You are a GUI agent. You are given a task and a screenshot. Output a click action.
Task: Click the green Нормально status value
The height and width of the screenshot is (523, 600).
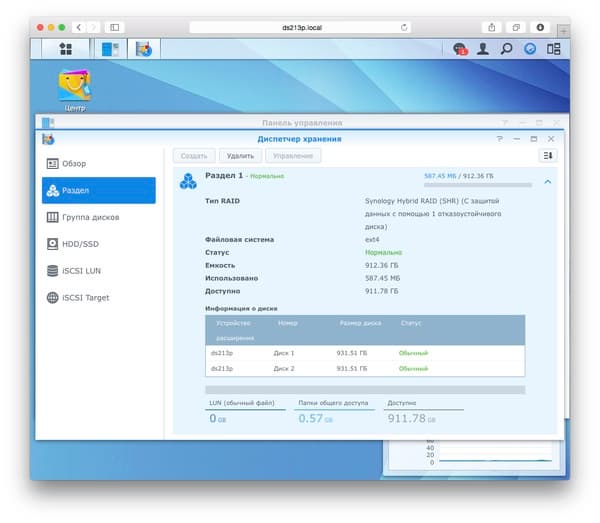(x=383, y=253)
